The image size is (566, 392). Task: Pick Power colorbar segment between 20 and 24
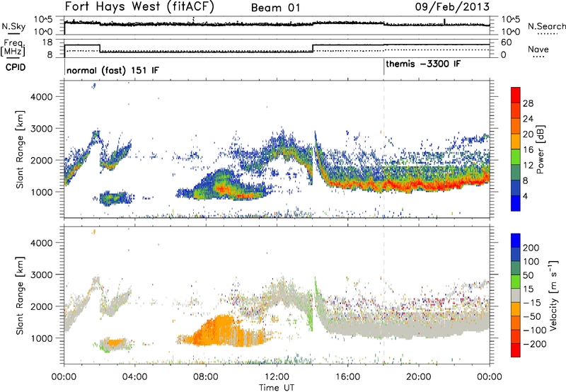[516, 126]
